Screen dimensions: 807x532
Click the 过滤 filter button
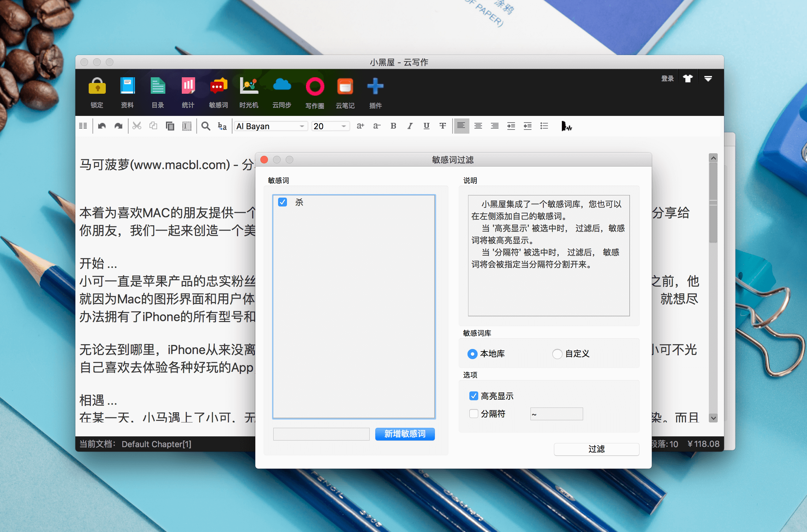coord(596,449)
